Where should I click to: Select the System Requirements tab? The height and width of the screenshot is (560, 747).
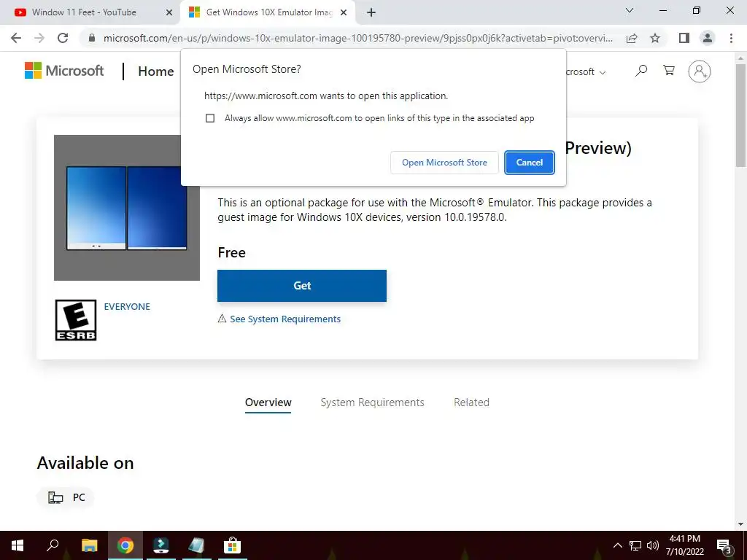[372, 402]
